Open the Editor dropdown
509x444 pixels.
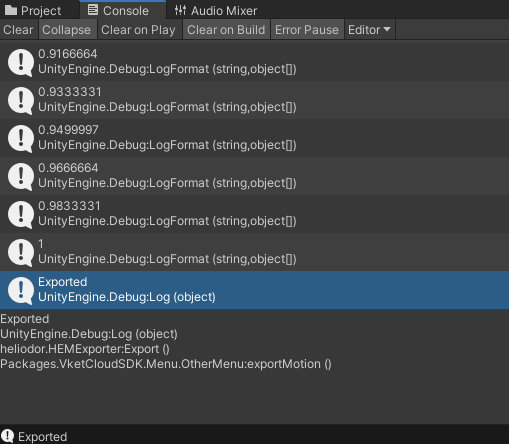(x=369, y=30)
